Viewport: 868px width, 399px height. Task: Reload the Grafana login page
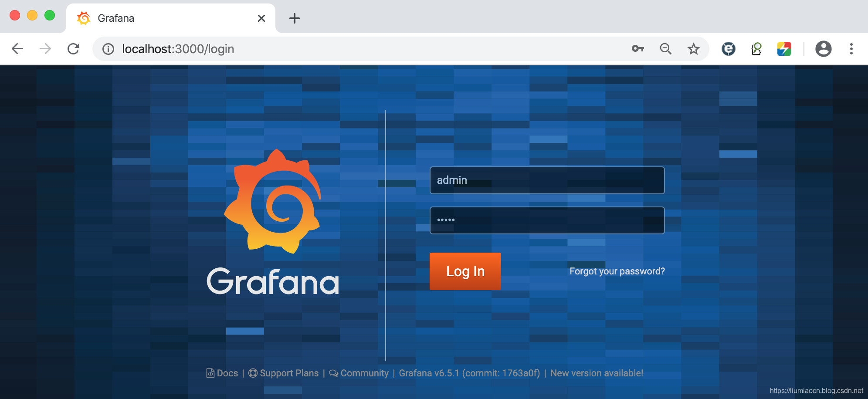[x=73, y=49]
